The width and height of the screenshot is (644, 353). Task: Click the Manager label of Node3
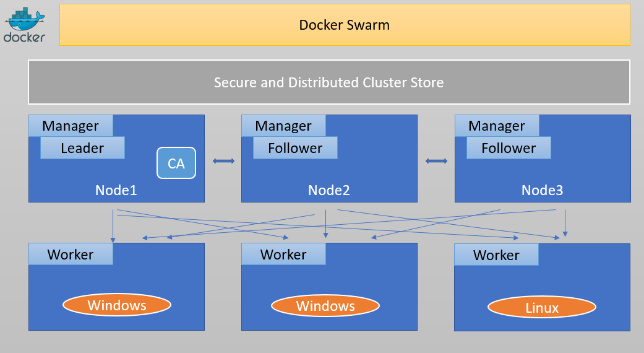tap(497, 126)
